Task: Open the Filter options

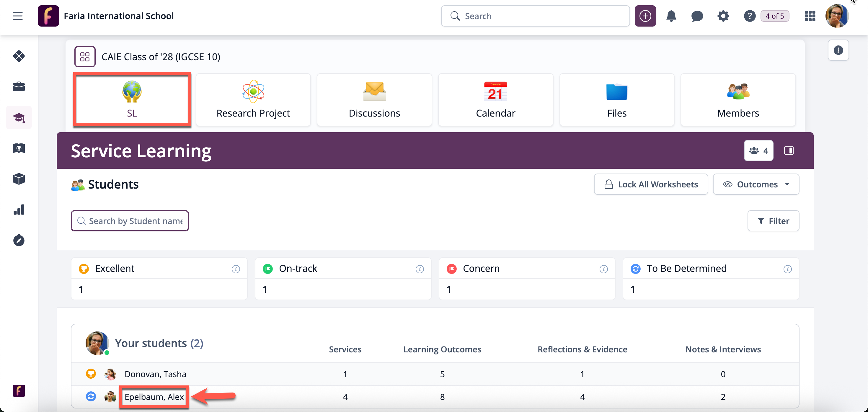Action: (x=773, y=221)
